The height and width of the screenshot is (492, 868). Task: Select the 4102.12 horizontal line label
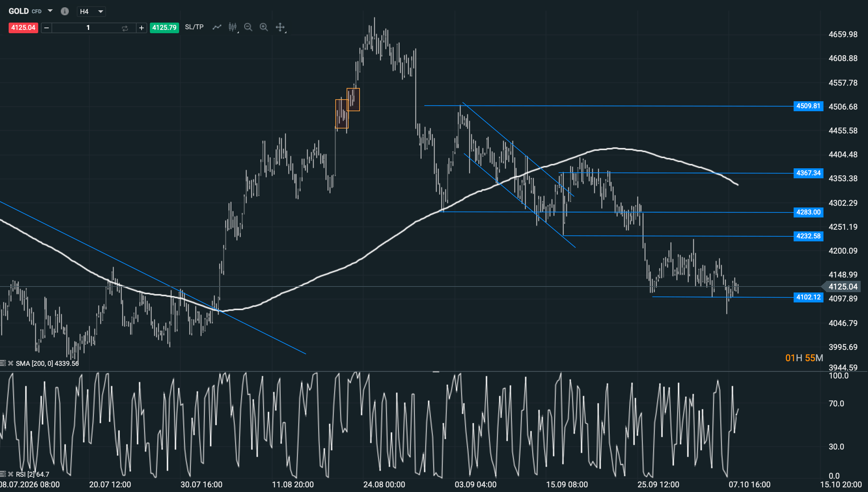[808, 297]
